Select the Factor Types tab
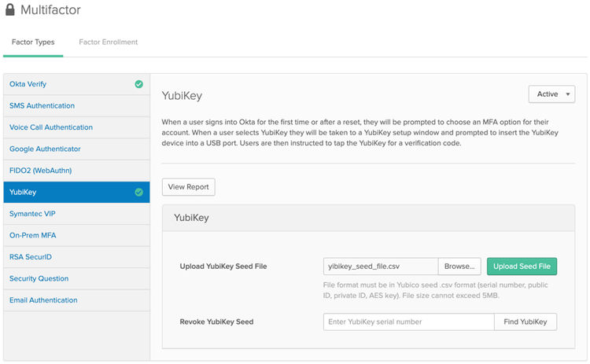This screenshot has width=590, height=364. pos(33,42)
